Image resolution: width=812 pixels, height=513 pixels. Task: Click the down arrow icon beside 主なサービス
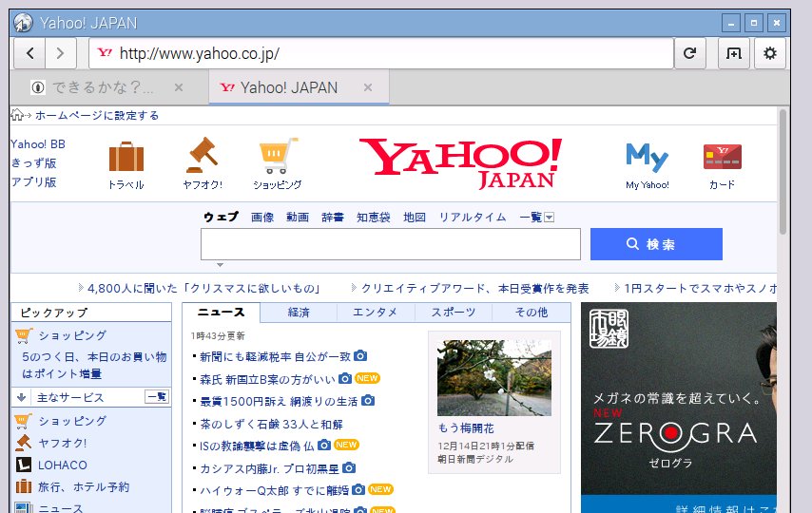[21, 397]
